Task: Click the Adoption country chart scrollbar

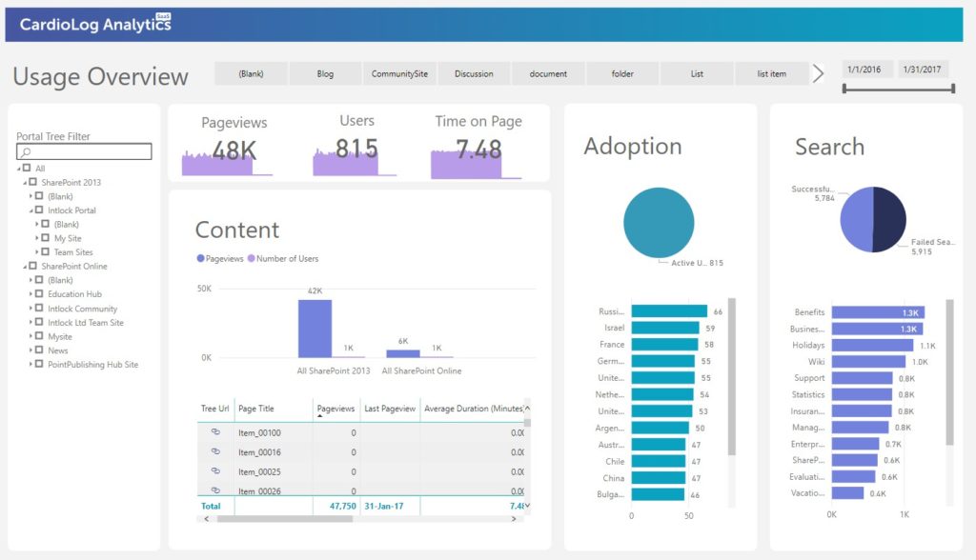Action: pos(732,376)
